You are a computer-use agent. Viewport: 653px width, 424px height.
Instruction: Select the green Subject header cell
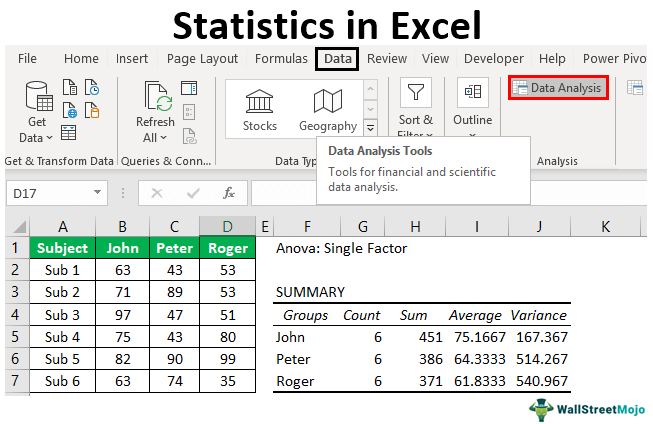point(63,248)
